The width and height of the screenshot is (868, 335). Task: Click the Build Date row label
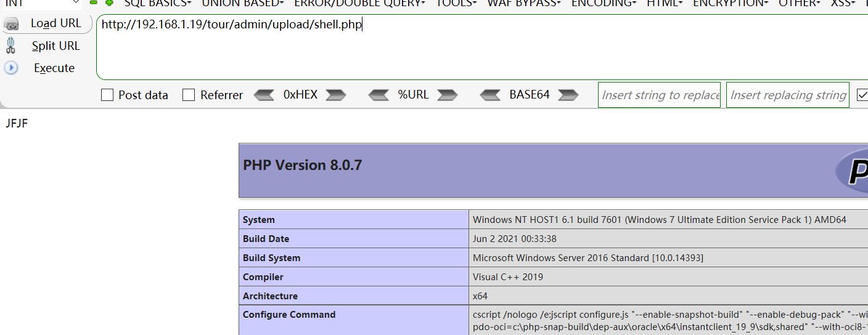click(x=266, y=239)
